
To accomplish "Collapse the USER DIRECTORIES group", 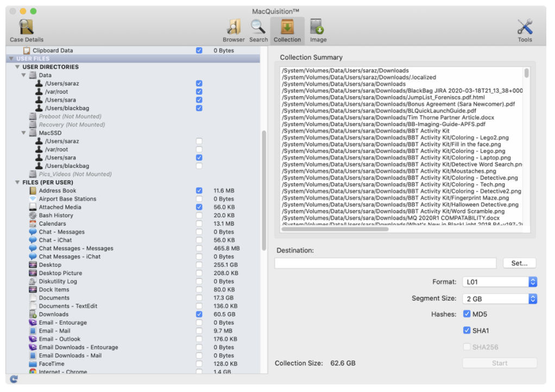I will (x=17, y=67).
